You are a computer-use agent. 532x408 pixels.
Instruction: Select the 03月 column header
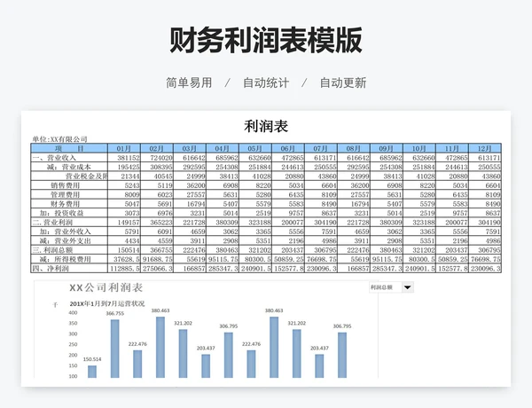pos(190,148)
